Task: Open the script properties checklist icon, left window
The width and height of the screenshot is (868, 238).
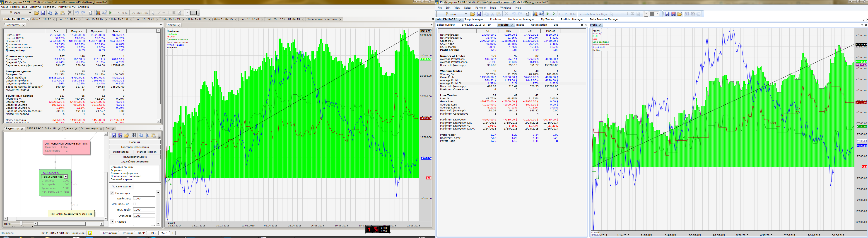Action: coord(90,13)
